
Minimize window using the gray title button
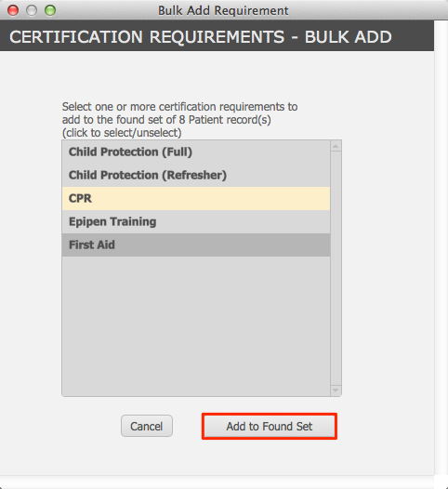(x=32, y=10)
